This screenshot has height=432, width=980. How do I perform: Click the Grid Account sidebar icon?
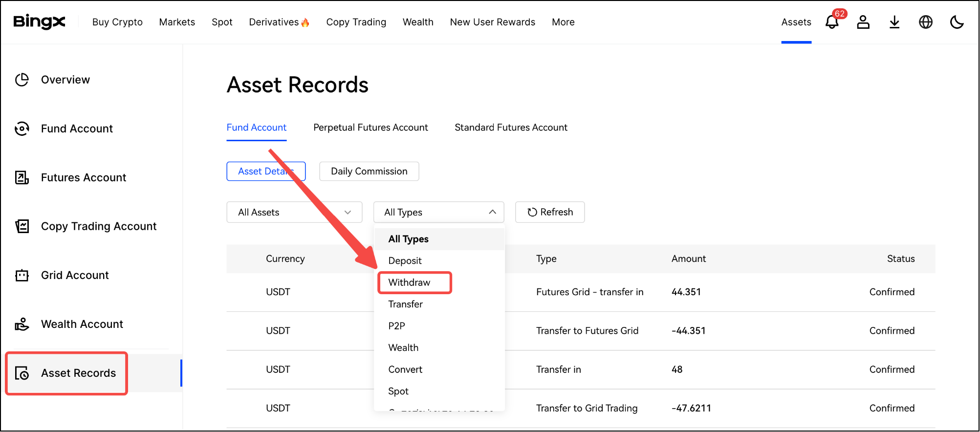[x=22, y=275]
